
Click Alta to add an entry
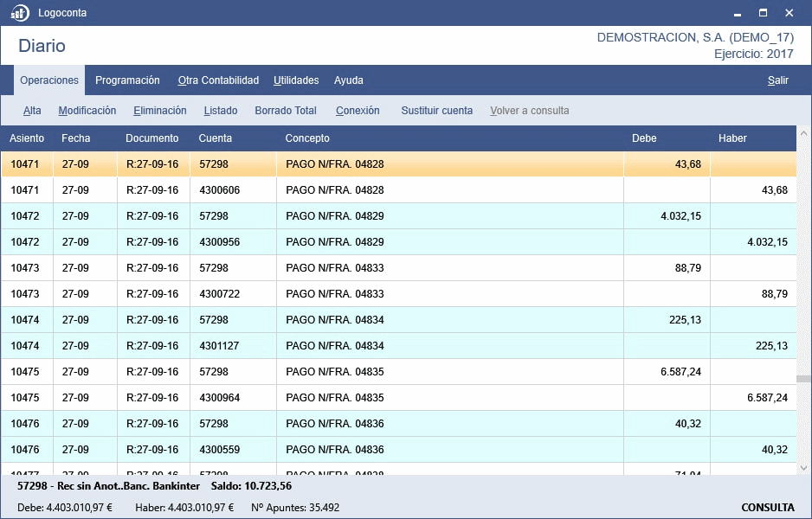click(x=32, y=111)
